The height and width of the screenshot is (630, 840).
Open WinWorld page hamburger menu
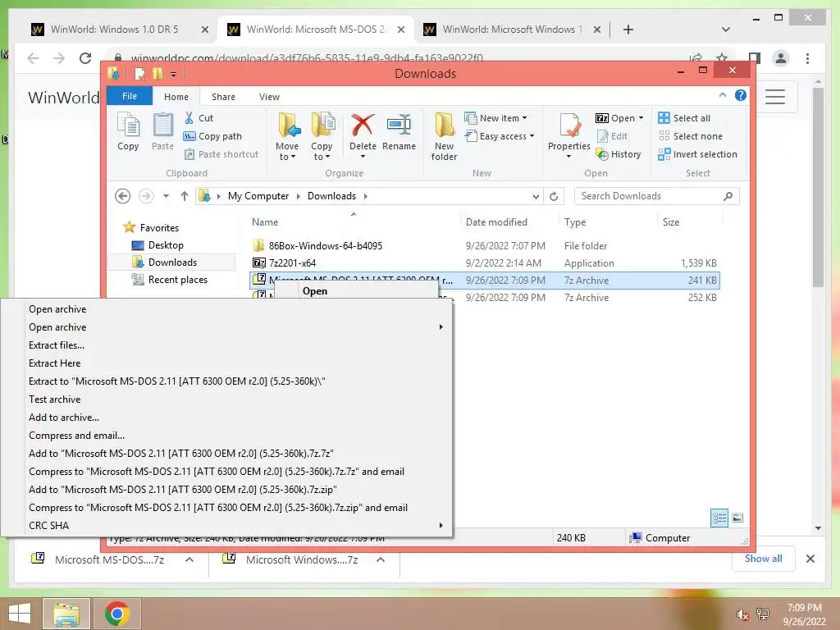coord(774,97)
